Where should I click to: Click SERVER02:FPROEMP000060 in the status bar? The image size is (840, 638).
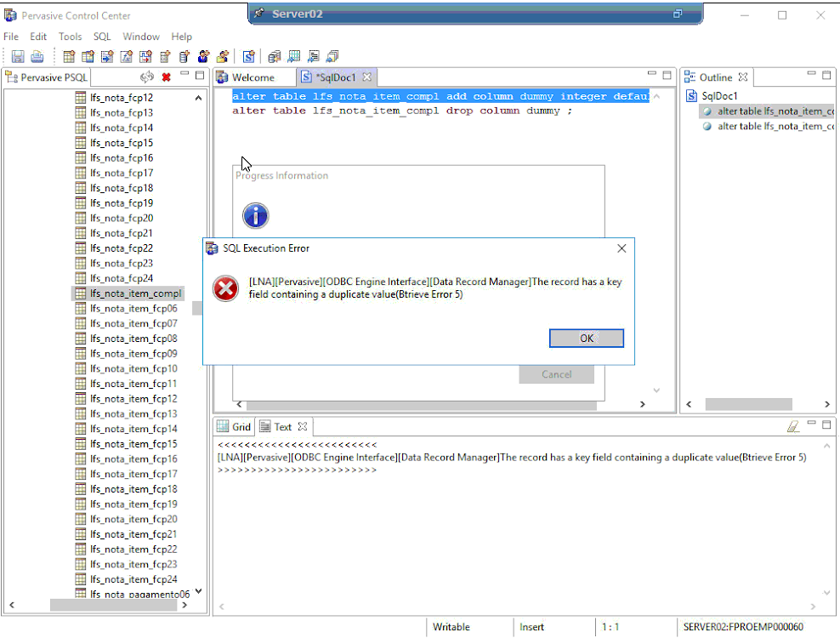click(743, 627)
